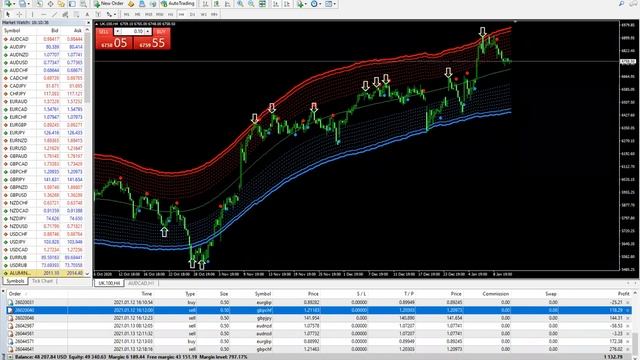Screen dimensions: 640x360
Task: Switch chart to bar chart icon
Action: pos(205,4)
